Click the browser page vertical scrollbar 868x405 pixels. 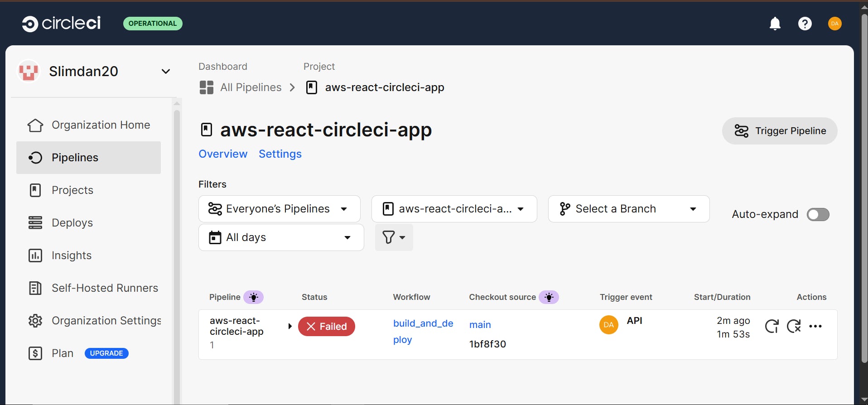[864, 188]
